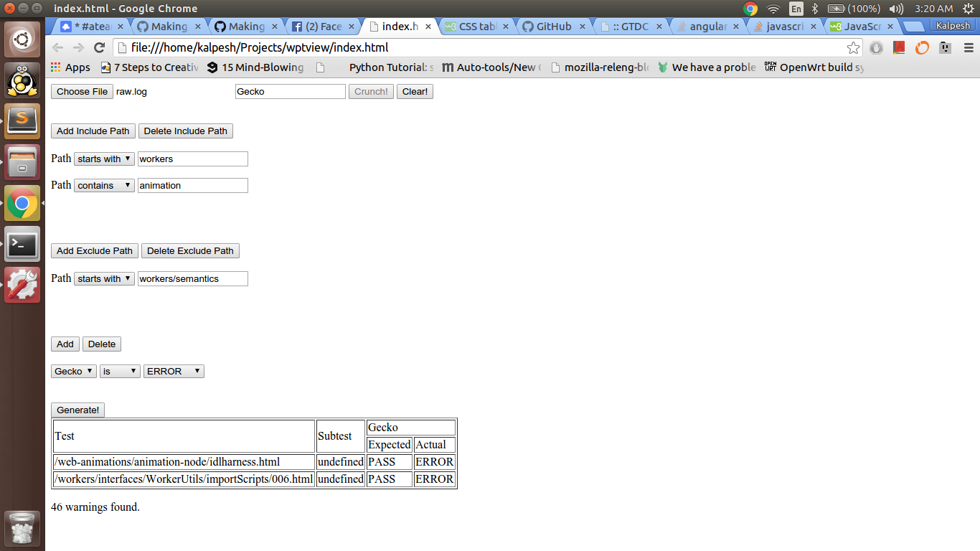
Task: Switch to the Facebook tab
Action: (323, 27)
